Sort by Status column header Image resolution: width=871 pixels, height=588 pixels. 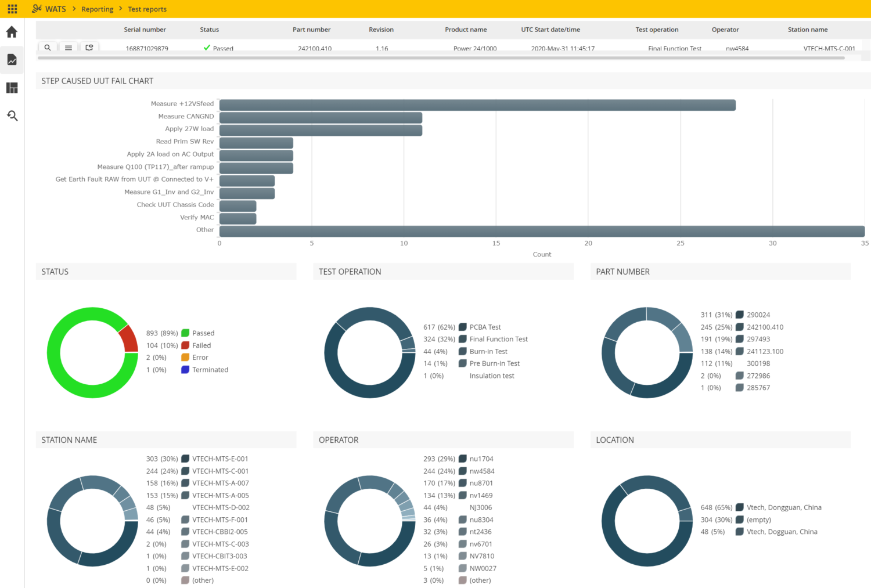coord(209,30)
